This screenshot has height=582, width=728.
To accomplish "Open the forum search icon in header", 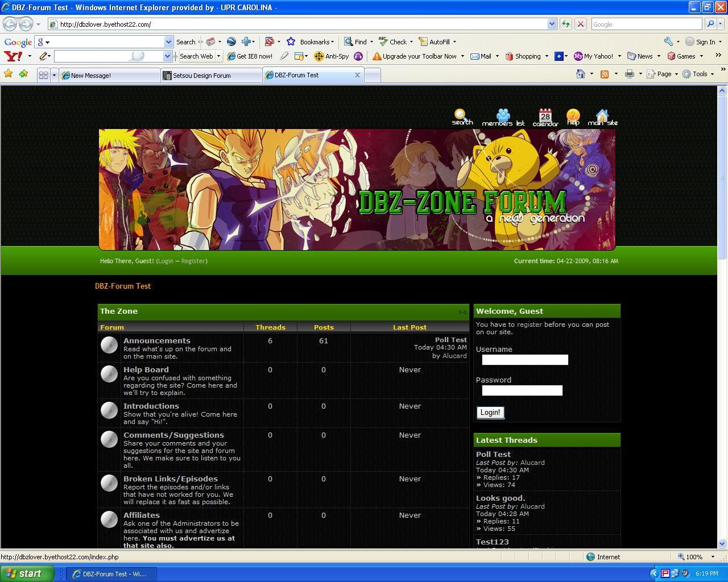I will 462,117.
